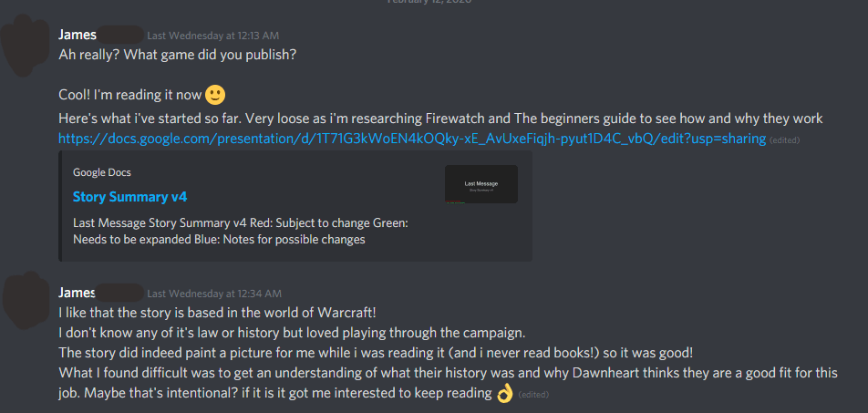Click the Google Docs provider label in embed
The width and height of the screenshot is (868, 413).
click(102, 172)
